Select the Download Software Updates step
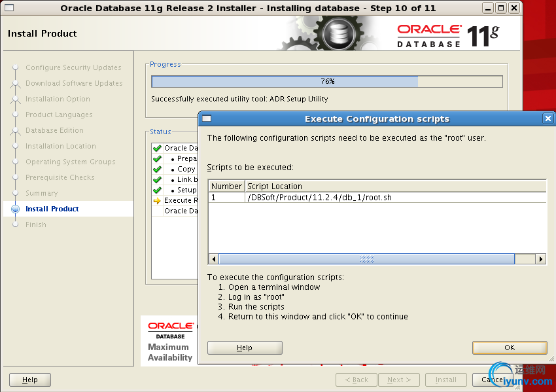This screenshot has height=392, width=556. [74, 83]
